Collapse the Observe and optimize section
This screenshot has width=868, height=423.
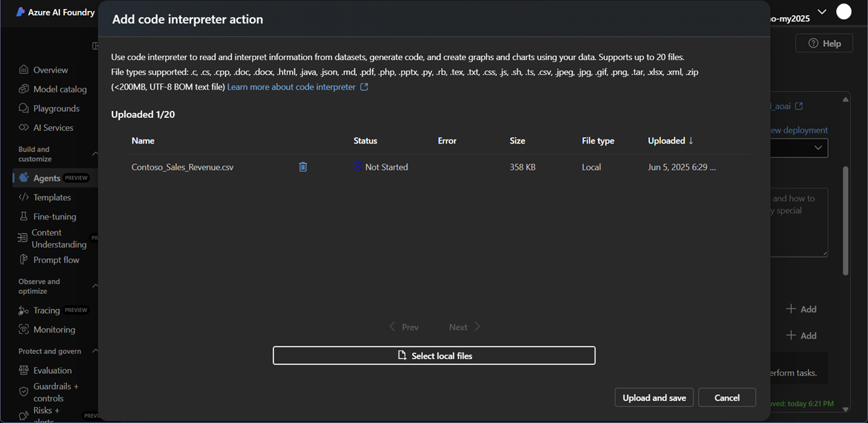point(95,286)
